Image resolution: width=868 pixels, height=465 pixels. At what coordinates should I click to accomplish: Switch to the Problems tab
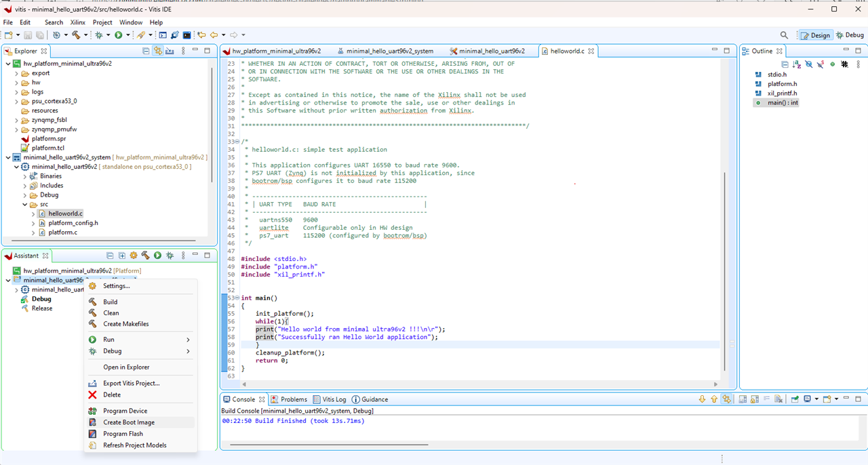pos(289,399)
